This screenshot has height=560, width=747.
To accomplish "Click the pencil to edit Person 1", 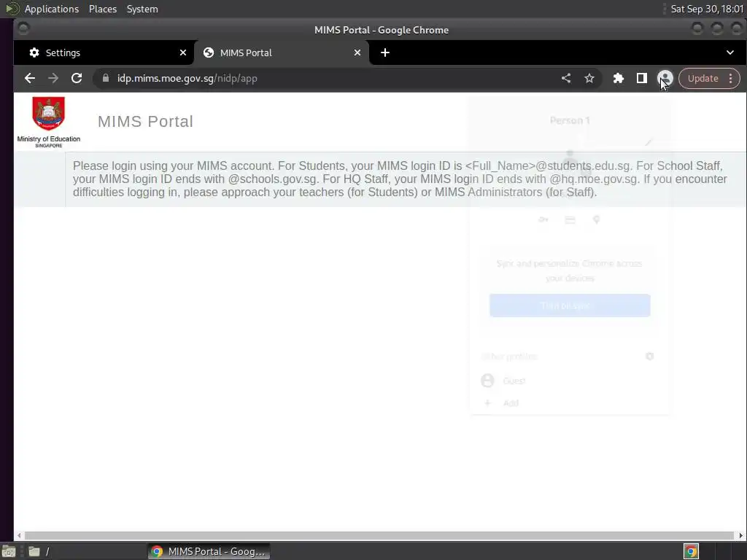I will tap(648, 142).
